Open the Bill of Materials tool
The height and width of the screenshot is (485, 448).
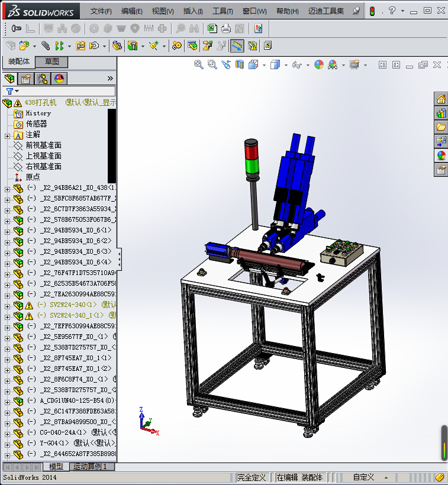192,46
